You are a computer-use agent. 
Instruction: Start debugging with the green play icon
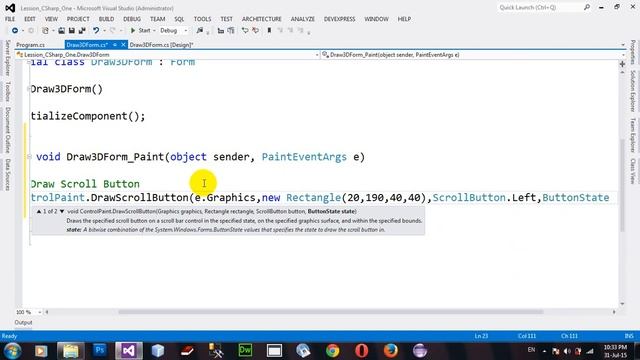133,31
